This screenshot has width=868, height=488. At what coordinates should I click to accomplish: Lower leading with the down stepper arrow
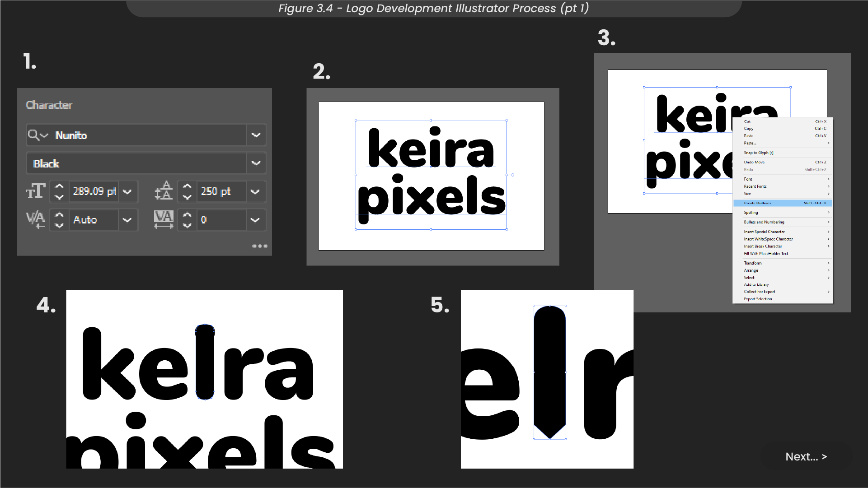[187, 197]
